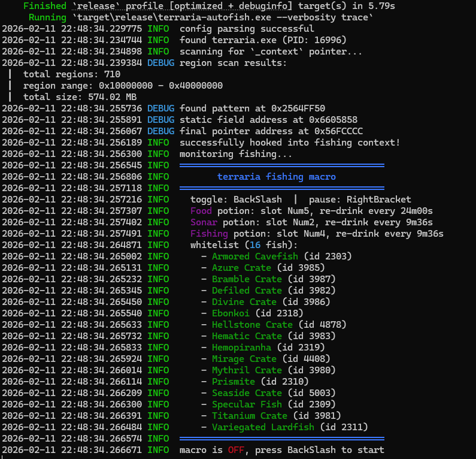The height and width of the screenshot is (459, 476).
Task: Click the 'config parsing successful' log message
Action: click(x=247, y=29)
